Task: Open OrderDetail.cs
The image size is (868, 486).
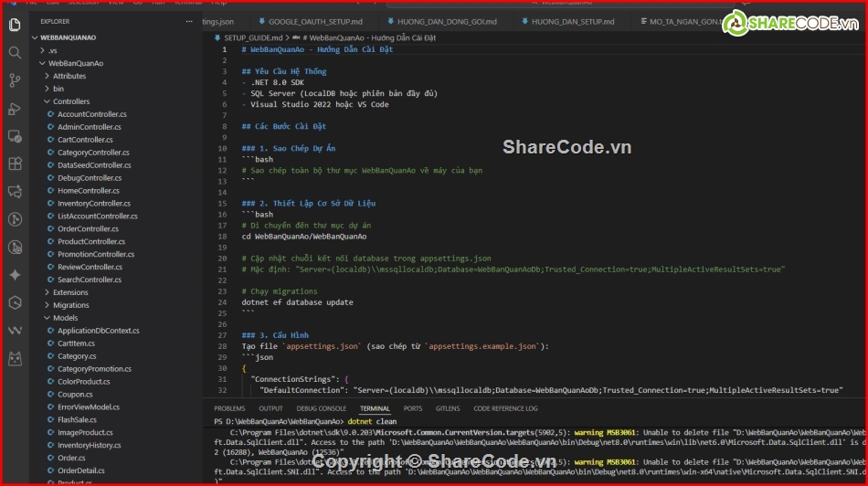Action: 80,470
